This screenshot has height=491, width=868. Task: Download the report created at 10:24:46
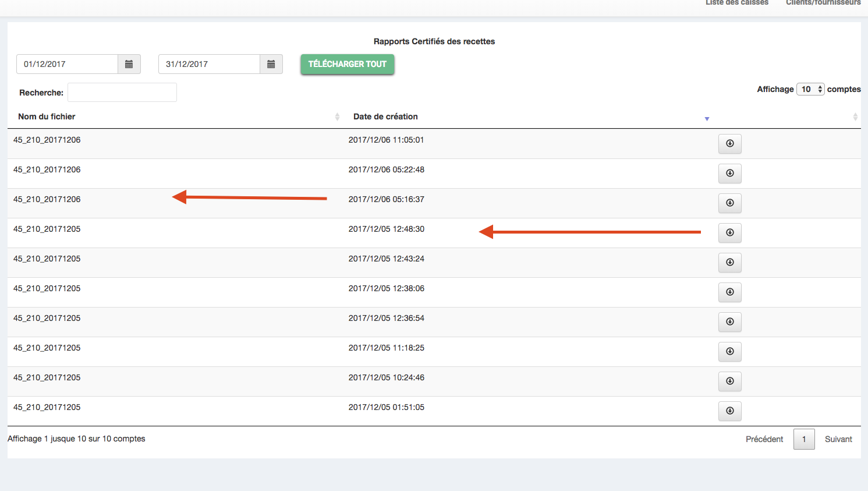[x=729, y=382]
